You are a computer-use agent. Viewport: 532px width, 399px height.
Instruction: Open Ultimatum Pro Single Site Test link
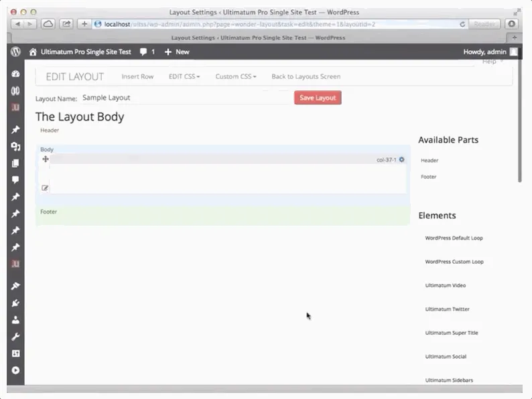point(86,52)
